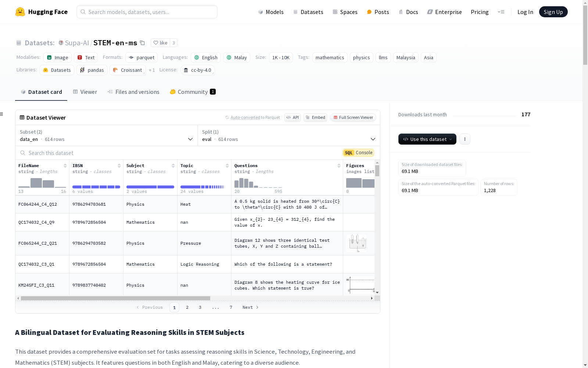The width and height of the screenshot is (588, 368).
Task: Copy dataset name with the copy icon
Action: [142, 43]
